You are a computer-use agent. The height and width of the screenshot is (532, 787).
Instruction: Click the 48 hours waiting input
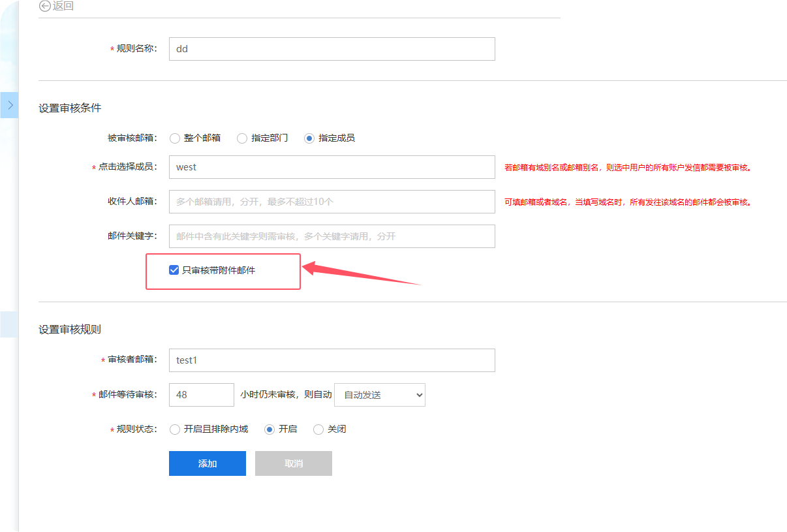(201, 395)
